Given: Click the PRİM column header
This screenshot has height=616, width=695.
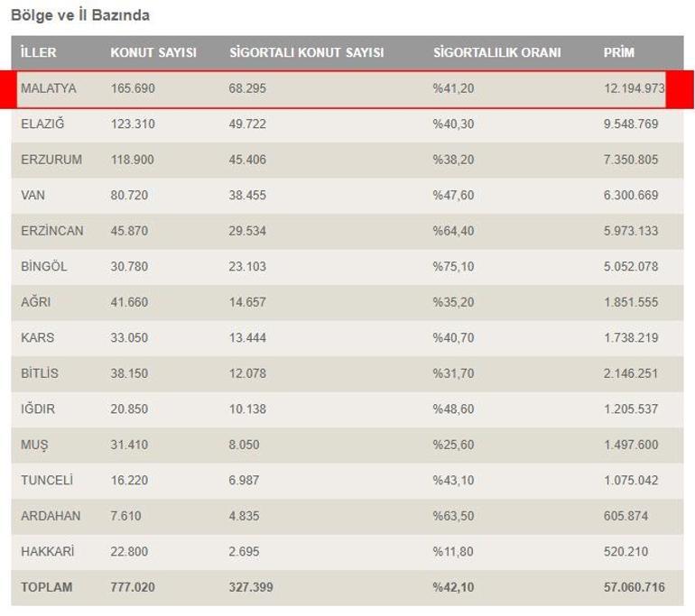Looking at the screenshot, I should tap(619, 52).
